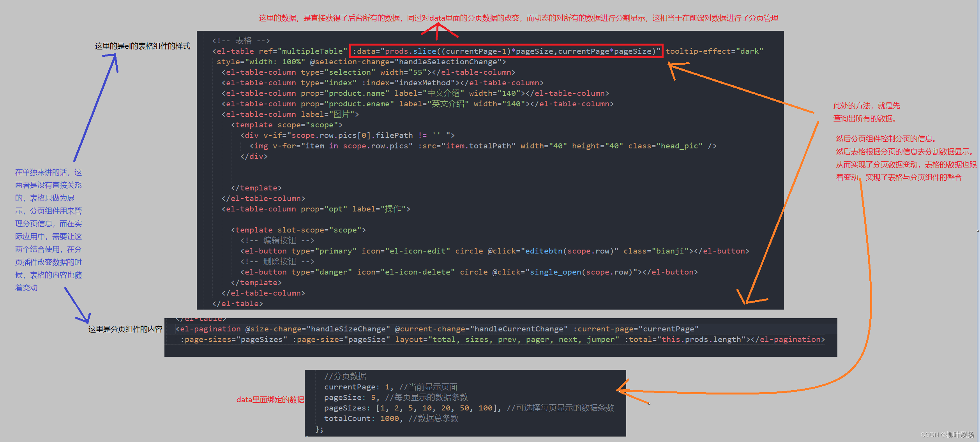Click the template scope="scope" line

click(286, 125)
